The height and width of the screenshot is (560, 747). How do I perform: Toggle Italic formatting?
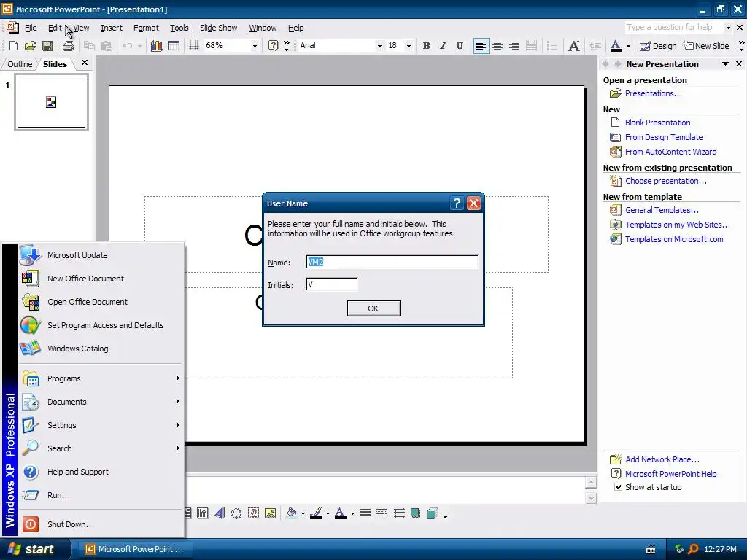pos(443,46)
